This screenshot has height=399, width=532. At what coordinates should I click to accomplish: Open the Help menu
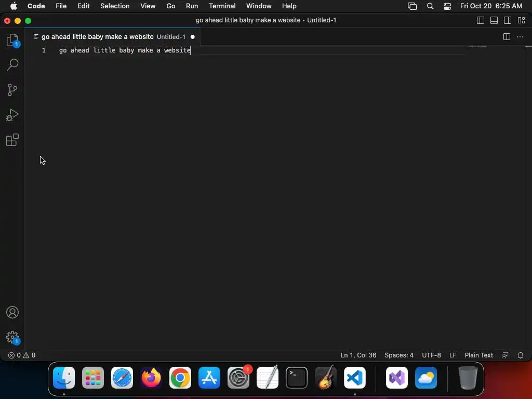pyautogui.click(x=289, y=6)
